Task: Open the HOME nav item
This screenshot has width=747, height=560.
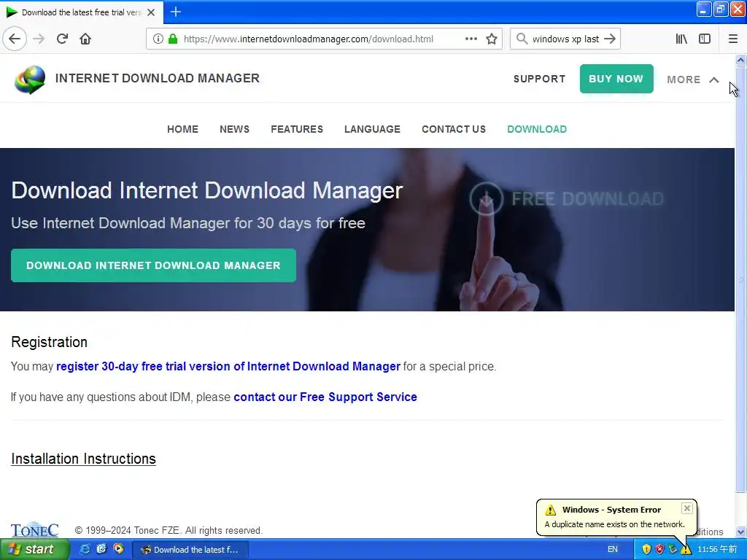Action: 182,129
